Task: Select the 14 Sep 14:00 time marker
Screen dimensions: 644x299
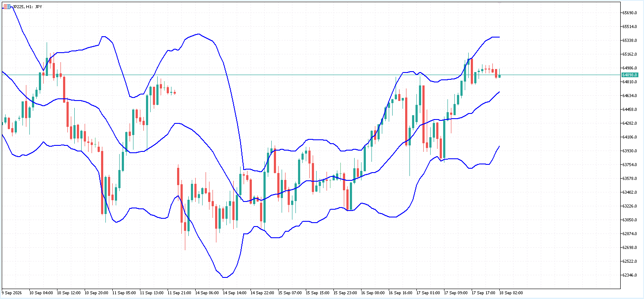Action: [235, 293]
